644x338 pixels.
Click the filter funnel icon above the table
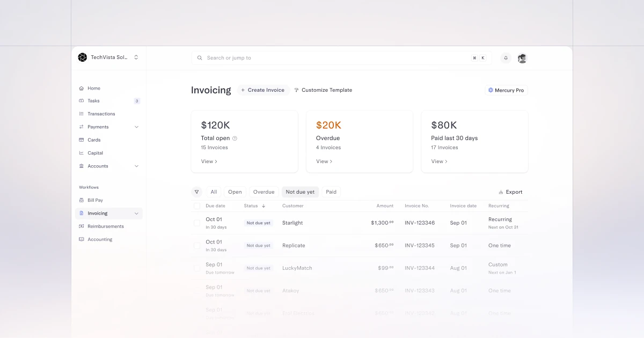(197, 192)
